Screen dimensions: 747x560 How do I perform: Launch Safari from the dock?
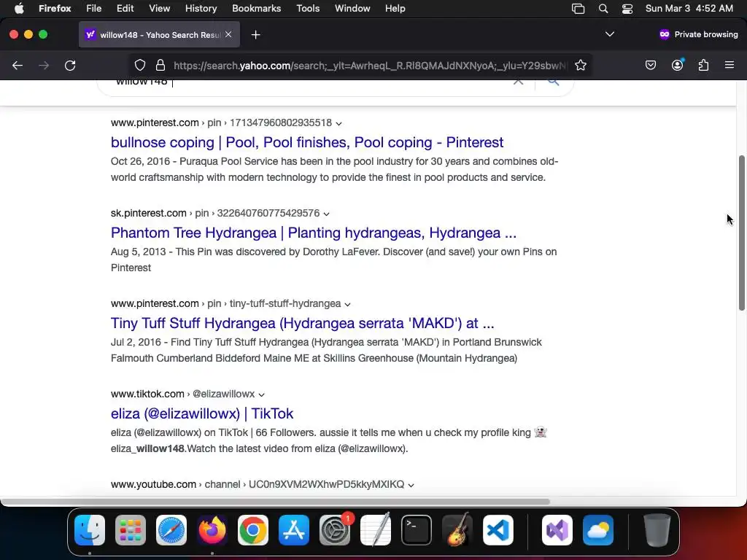pos(171,530)
